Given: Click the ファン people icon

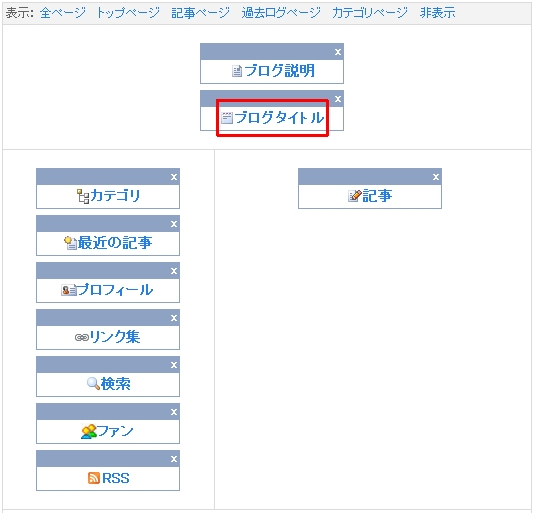Looking at the screenshot, I should point(89,431).
